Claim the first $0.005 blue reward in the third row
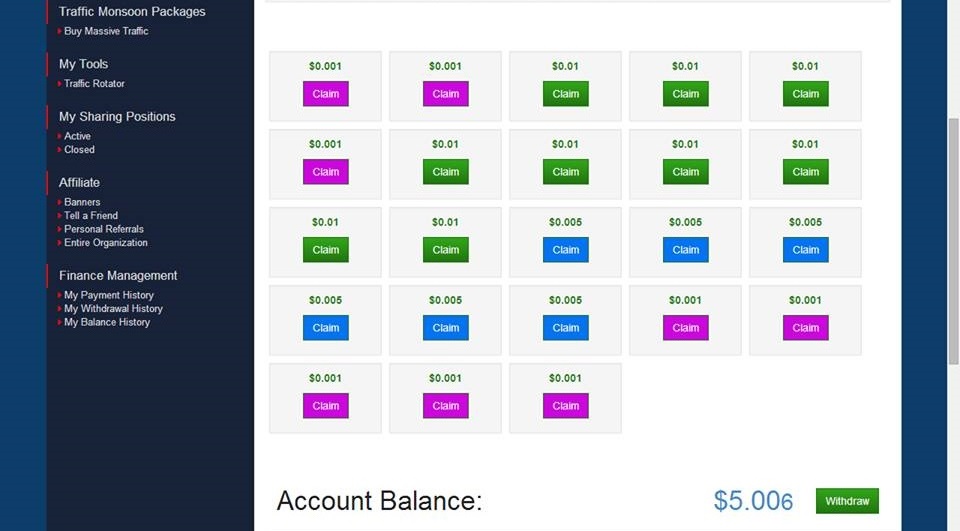The height and width of the screenshot is (531, 960). 566,250
